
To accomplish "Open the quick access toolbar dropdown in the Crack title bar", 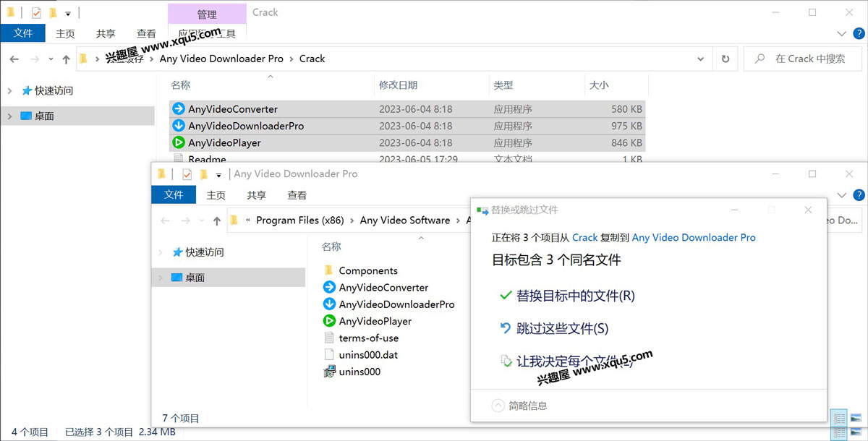I will pyautogui.click(x=68, y=13).
